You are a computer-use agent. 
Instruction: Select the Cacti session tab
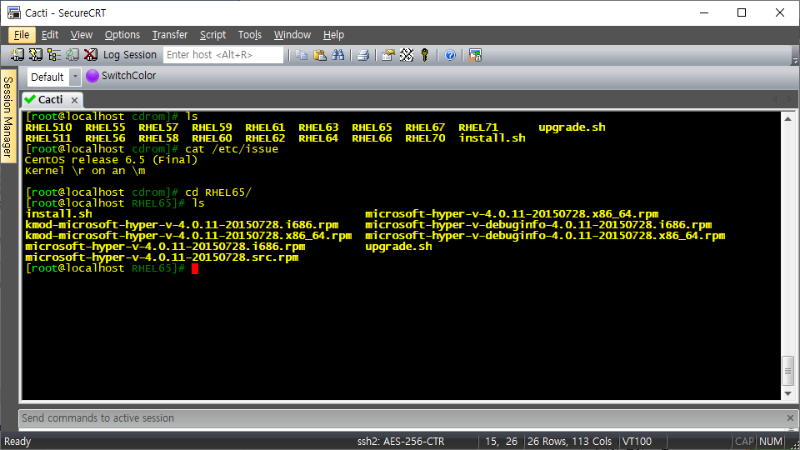click(x=50, y=99)
